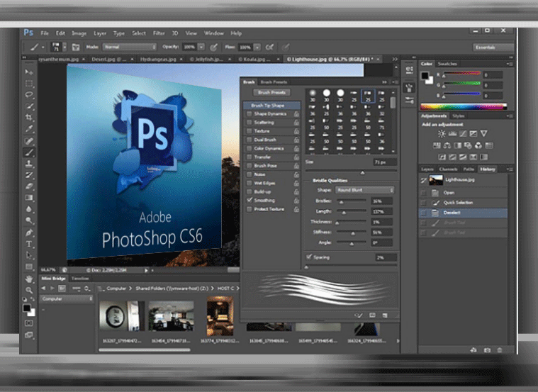The image size is (538, 392).
Task: Toggle the Spacing checkbox
Action: [309, 257]
